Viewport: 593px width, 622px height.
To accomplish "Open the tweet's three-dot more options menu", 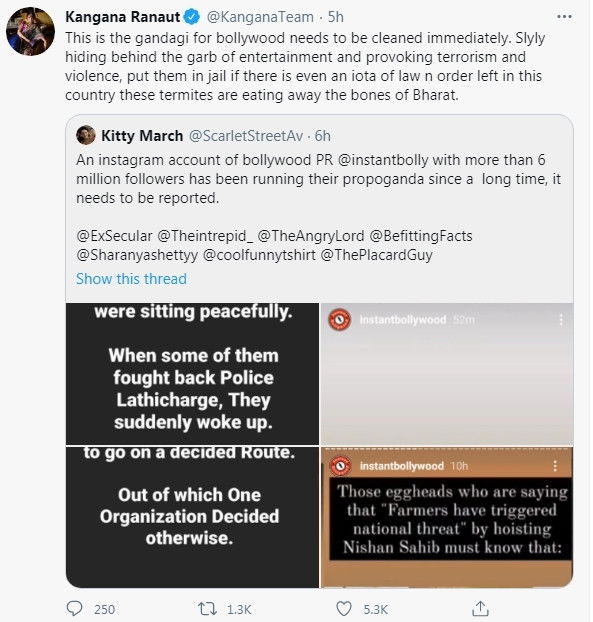I will click(x=564, y=17).
